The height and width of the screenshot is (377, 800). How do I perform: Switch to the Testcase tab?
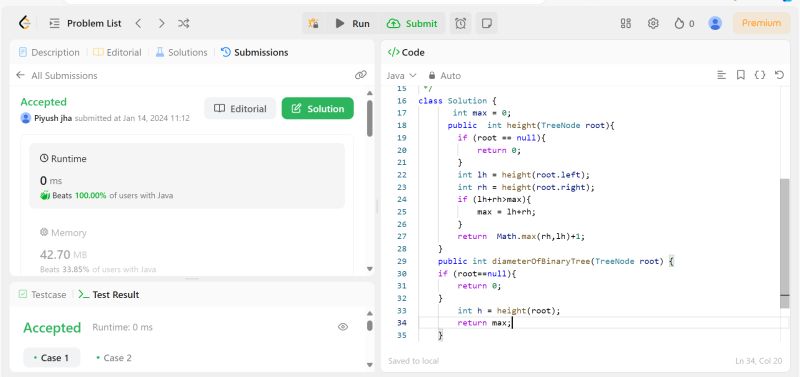(x=43, y=294)
